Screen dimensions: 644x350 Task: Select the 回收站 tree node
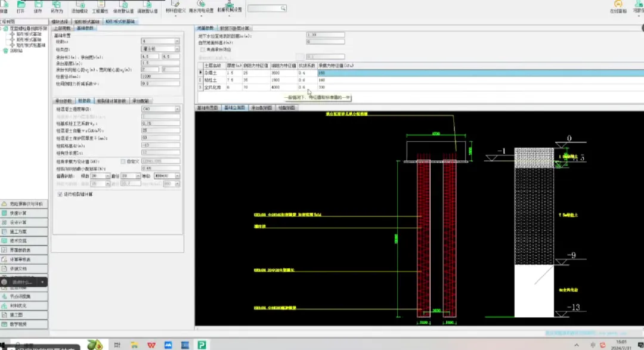(17, 51)
